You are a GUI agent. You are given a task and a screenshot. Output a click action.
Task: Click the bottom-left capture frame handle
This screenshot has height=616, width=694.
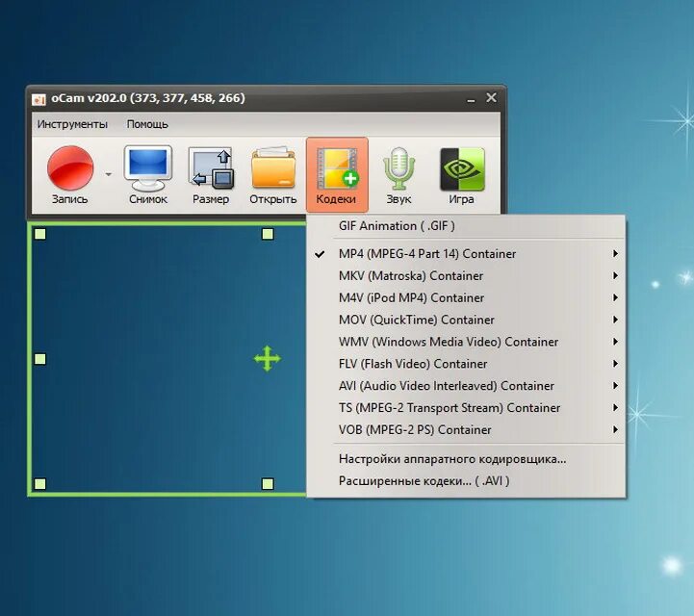(40, 484)
